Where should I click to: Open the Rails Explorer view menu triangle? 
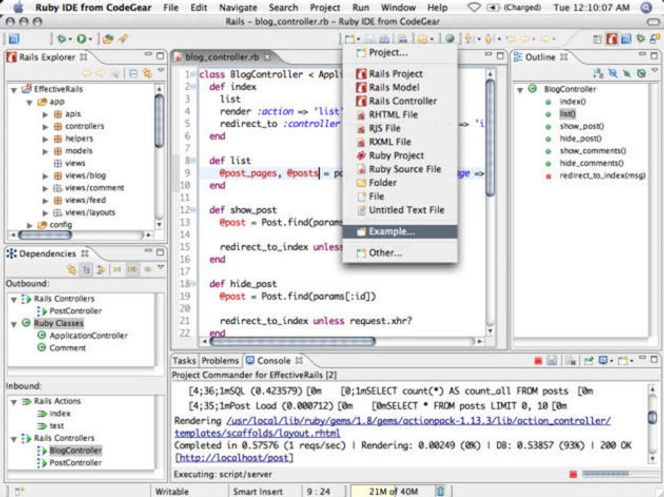(x=160, y=71)
